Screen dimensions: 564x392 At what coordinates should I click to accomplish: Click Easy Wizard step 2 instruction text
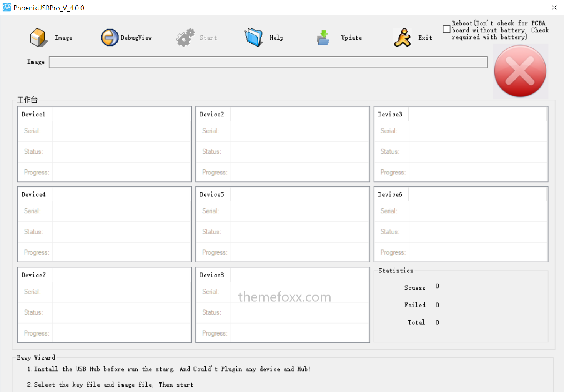click(x=110, y=385)
